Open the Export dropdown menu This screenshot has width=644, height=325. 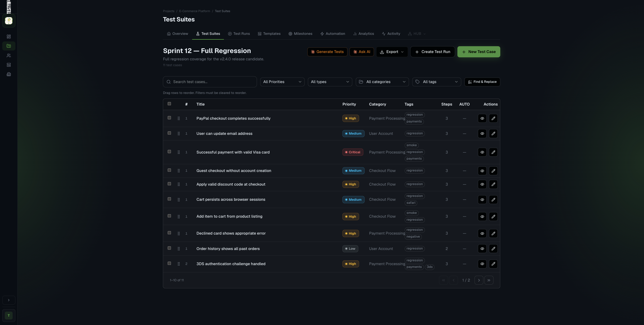point(392,52)
